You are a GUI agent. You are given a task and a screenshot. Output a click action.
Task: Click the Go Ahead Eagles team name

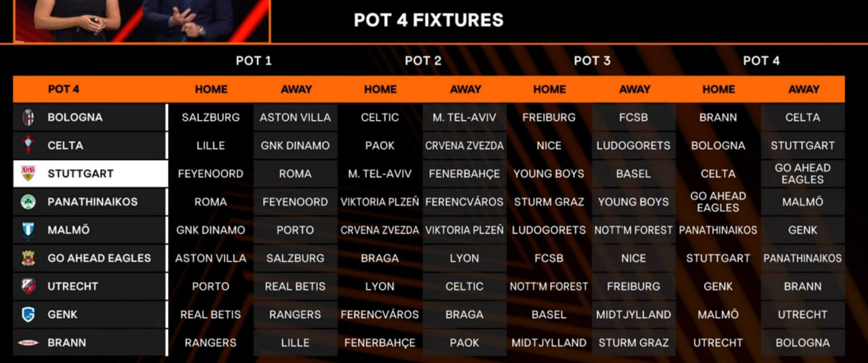click(x=99, y=258)
